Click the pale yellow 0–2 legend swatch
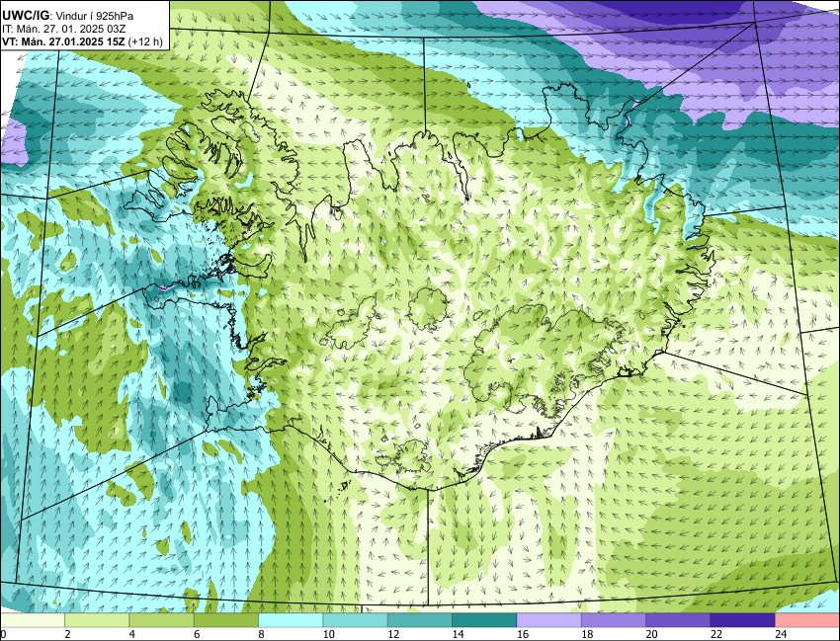 tap(33, 620)
